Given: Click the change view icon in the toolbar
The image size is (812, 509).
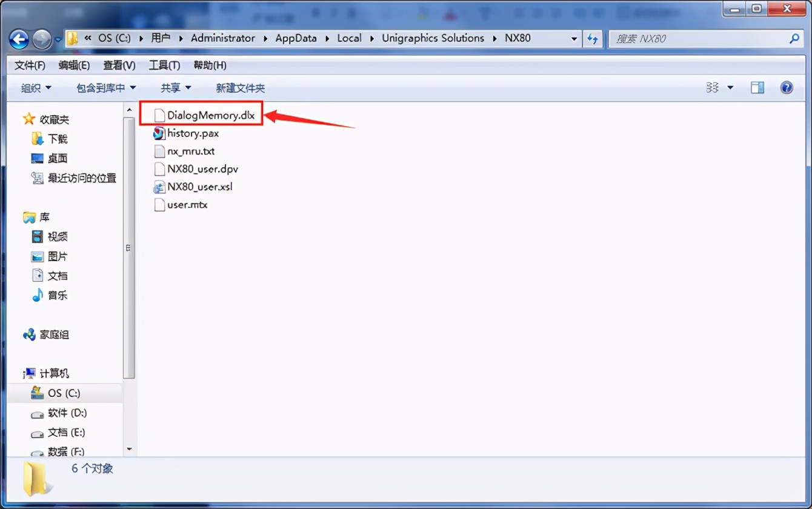Looking at the screenshot, I should pyautogui.click(x=713, y=88).
